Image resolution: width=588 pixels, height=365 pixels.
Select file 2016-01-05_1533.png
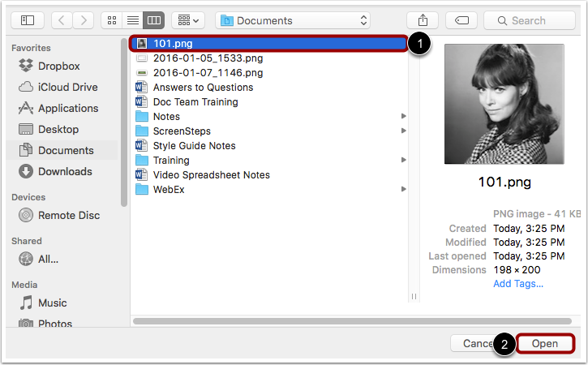click(268, 58)
